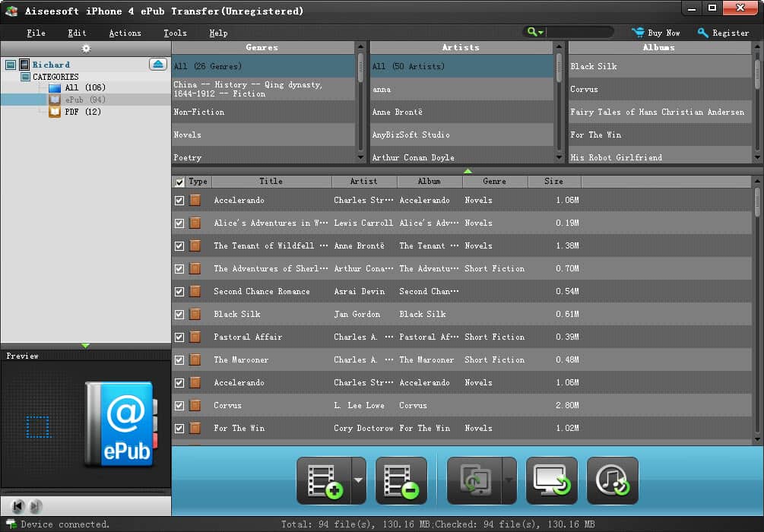Open the Tools menu
Image resolution: width=764 pixels, height=532 pixels.
point(175,33)
